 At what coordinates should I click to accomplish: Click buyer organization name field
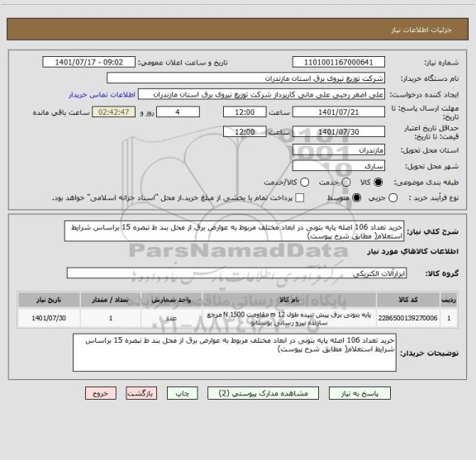[246, 78]
